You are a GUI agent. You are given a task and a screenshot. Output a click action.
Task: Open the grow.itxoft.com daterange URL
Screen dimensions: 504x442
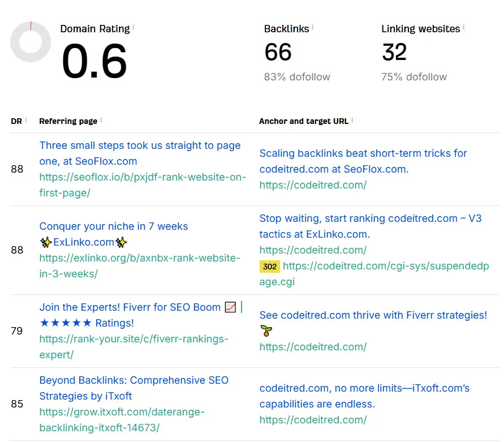122,420
